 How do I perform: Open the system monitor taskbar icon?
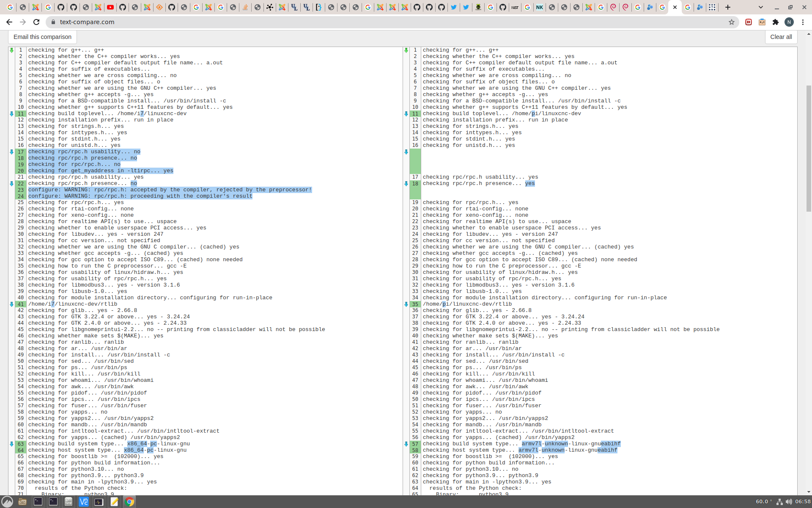(x=99, y=502)
